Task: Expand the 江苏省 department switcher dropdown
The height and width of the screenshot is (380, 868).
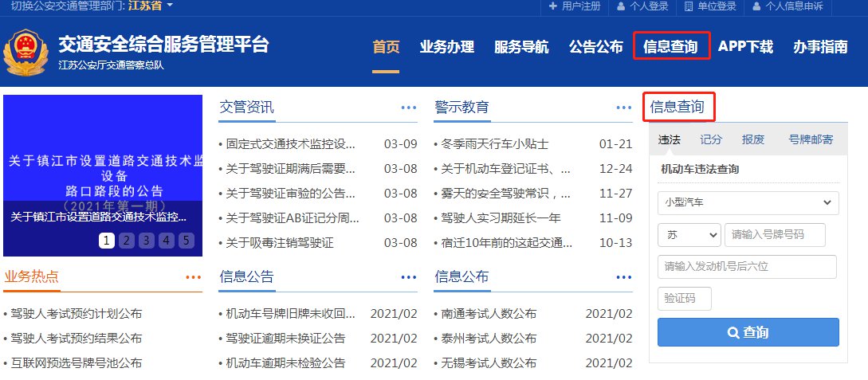Action: (151, 6)
